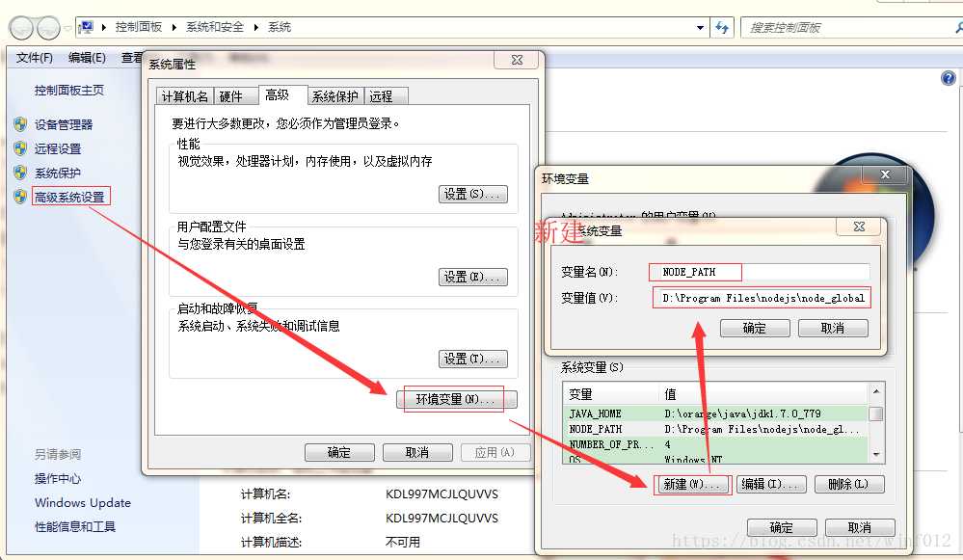The width and height of the screenshot is (963, 560).
Task: Click computer name value KDL997MCJLQUVVS
Action: point(441,493)
